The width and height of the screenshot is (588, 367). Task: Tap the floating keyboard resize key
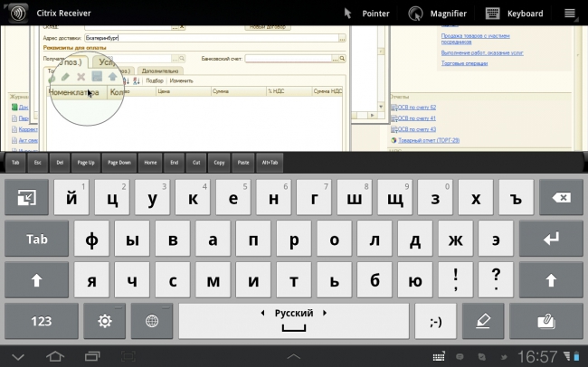point(26,197)
